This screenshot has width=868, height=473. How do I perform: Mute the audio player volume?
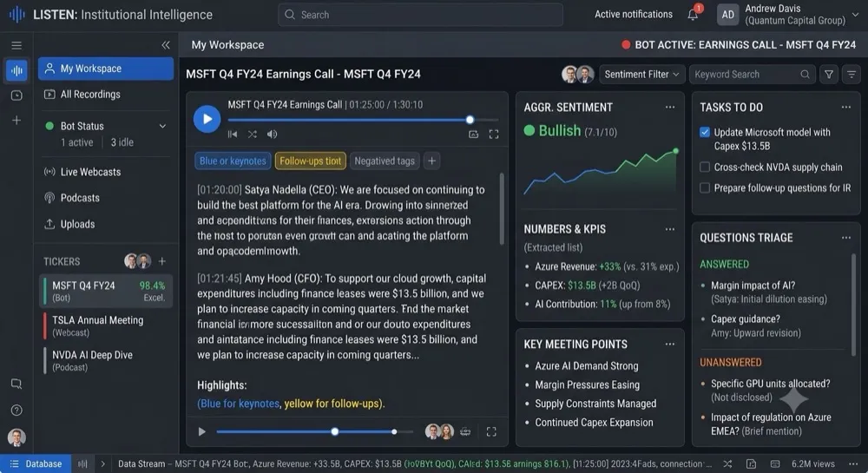point(272,134)
